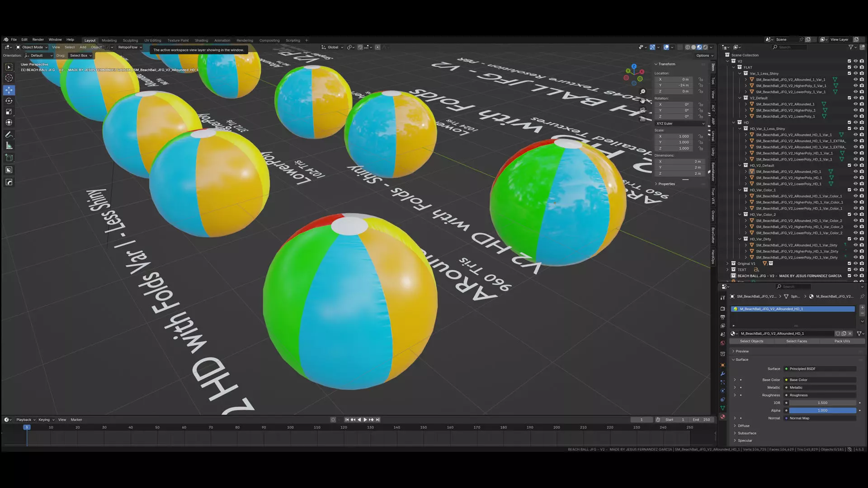Open the Orientation Default dropdown
This screenshot has width=868, height=488.
39,56
